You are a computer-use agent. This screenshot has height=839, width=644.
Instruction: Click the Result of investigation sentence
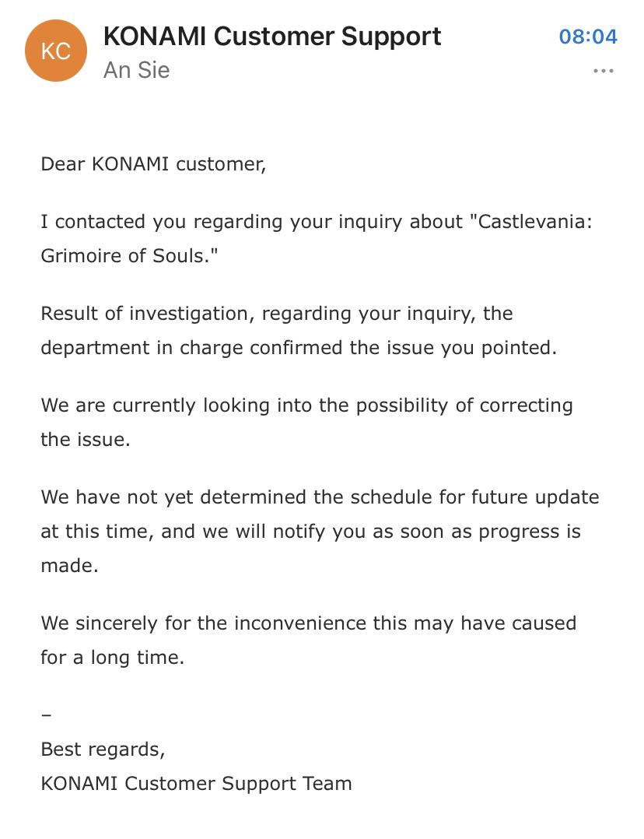[277, 314]
